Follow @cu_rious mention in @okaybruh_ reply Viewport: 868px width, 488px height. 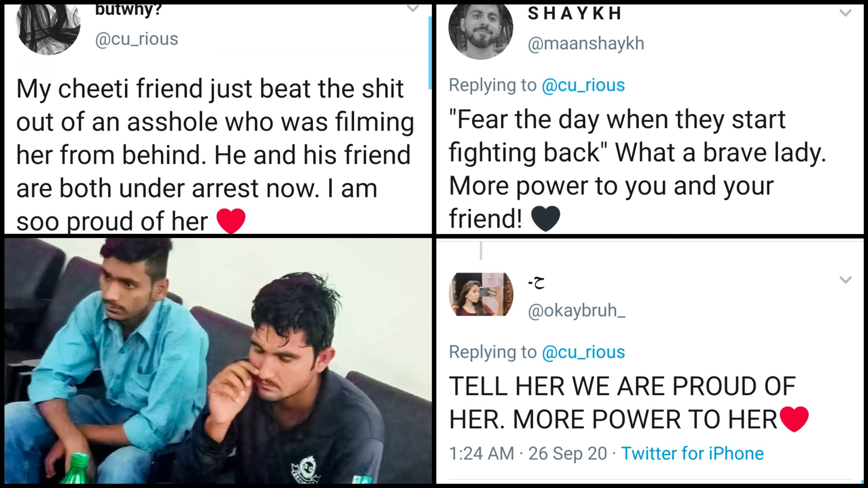coord(583,352)
